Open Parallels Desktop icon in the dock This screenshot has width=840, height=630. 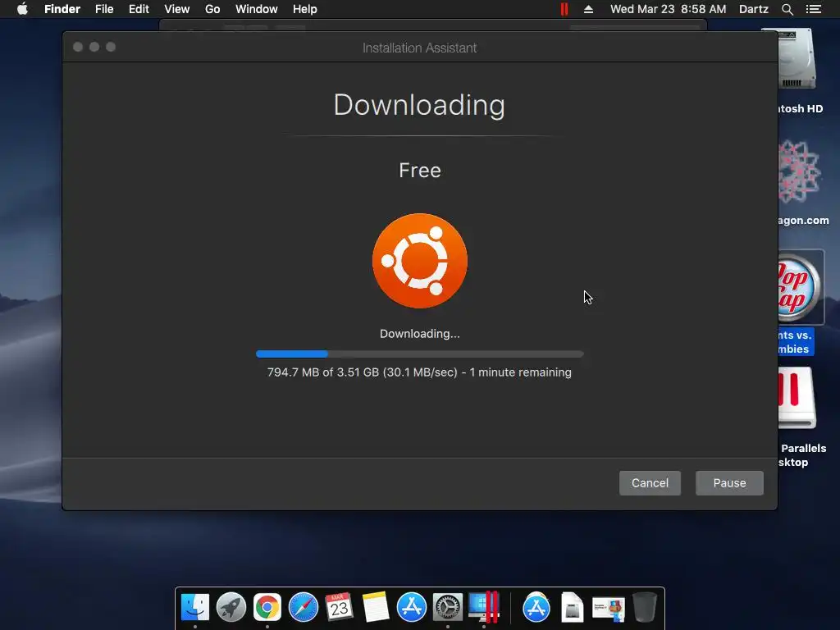[x=484, y=607]
